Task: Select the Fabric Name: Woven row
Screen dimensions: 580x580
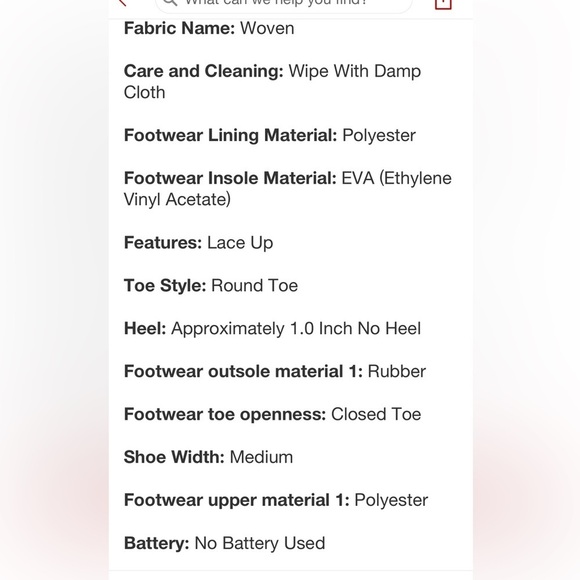Action: coord(209,28)
